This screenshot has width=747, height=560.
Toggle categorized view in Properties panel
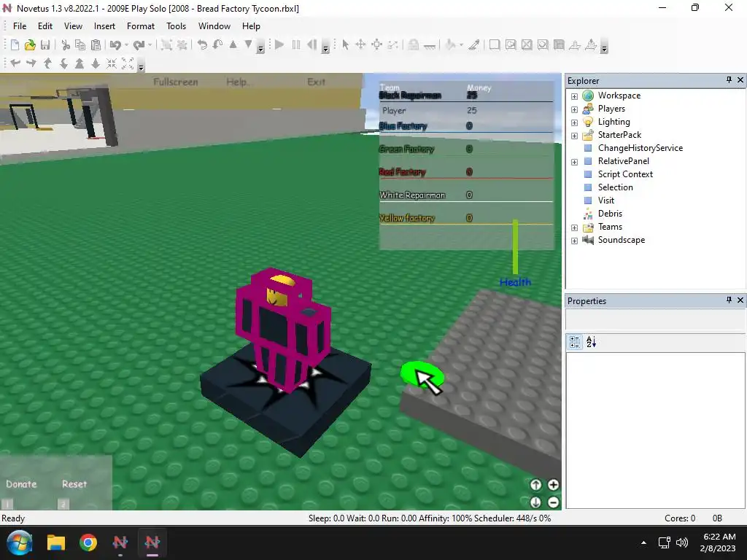point(575,342)
